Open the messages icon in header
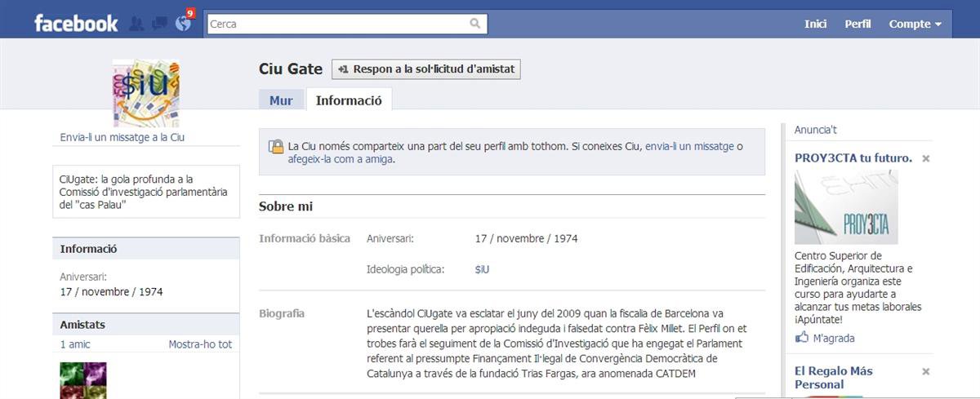Screen dimensions: 980x399 tap(159, 24)
